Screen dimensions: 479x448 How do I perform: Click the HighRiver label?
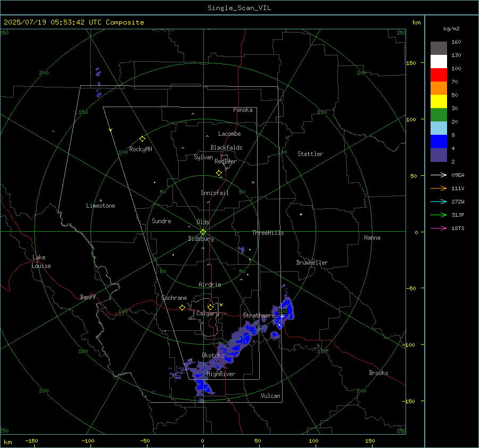point(221,374)
